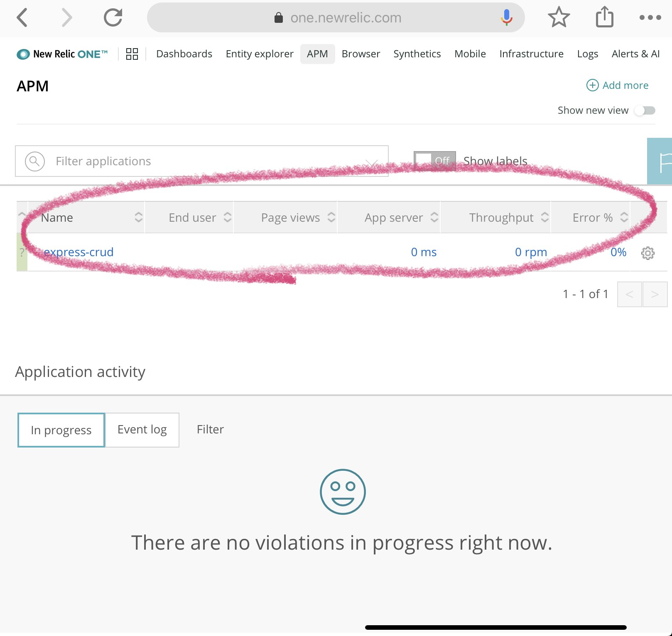672x636 pixels.
Task: Click the no violations in progress message
Action: tap(342, 543)
